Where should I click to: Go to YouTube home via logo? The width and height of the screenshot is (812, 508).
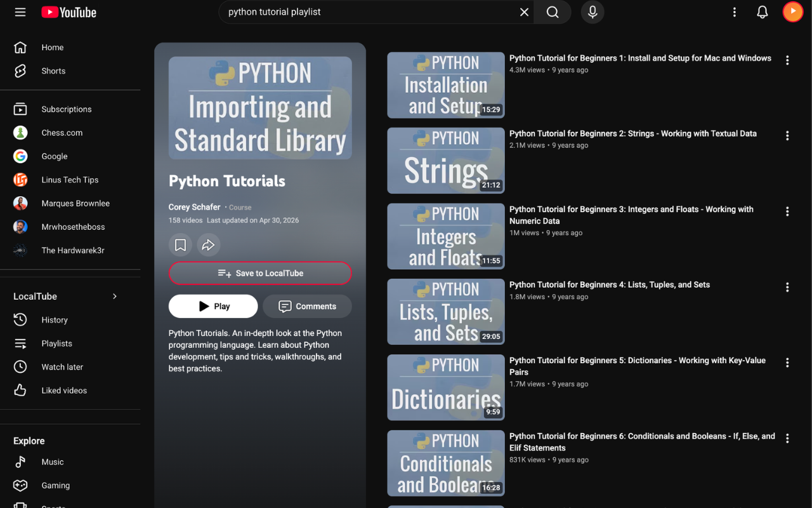coord(69,12)
